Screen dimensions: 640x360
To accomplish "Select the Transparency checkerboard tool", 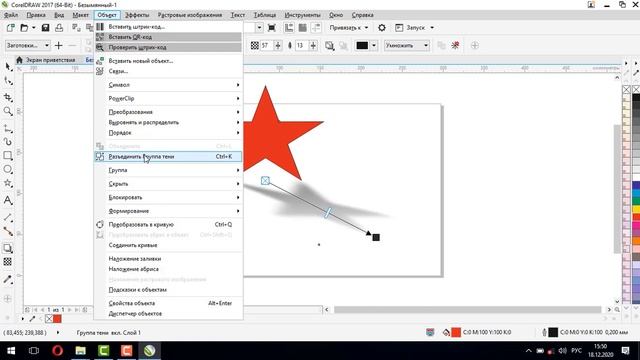I will pyautogui.click(x=8, y=262).
